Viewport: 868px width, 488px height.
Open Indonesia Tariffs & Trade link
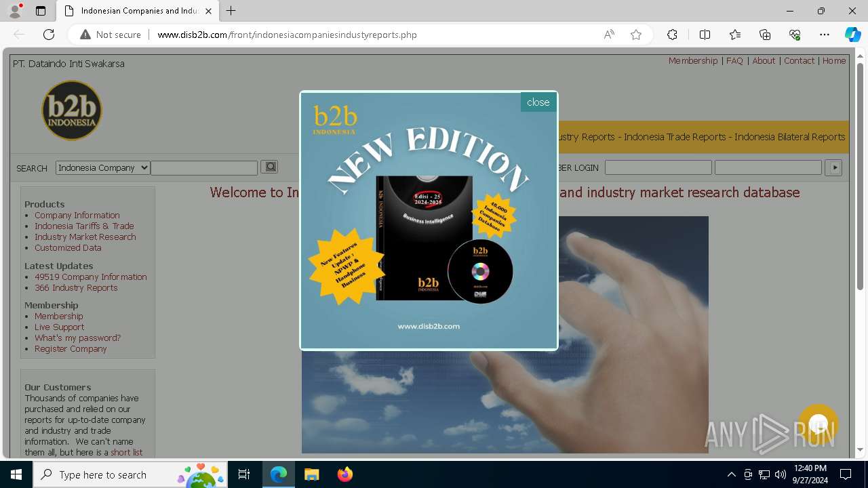click(x=84, y=226)
